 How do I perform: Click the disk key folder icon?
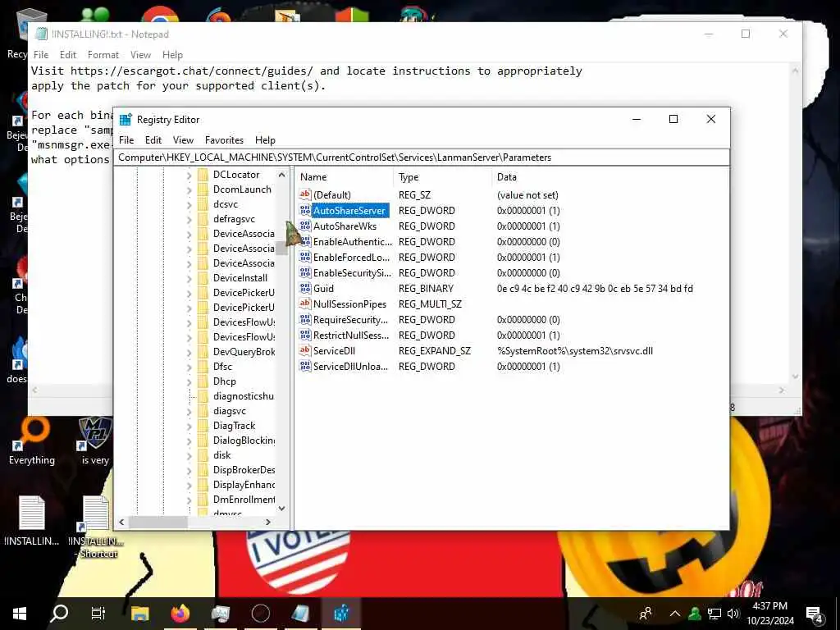tap(203, 455)
